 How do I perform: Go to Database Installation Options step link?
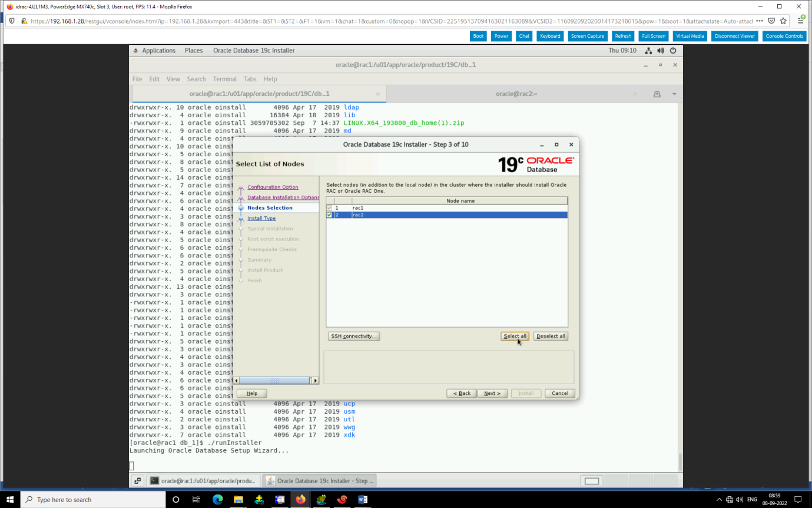[x=283, y=197]
